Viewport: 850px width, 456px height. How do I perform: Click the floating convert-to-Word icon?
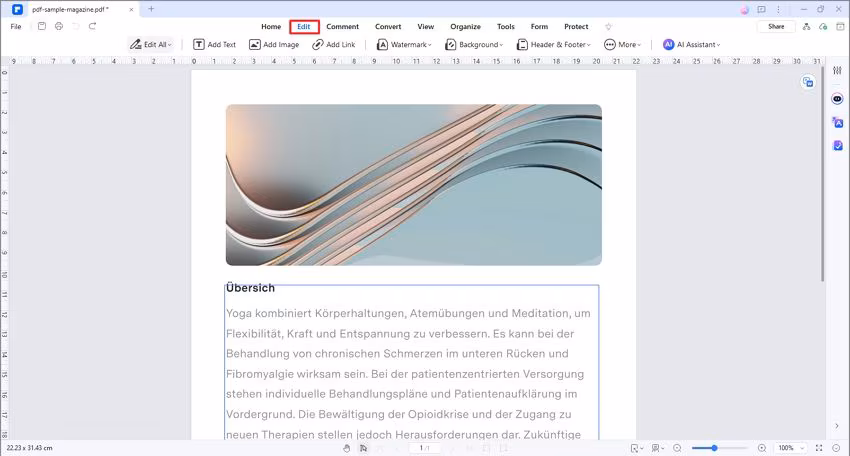808,82
